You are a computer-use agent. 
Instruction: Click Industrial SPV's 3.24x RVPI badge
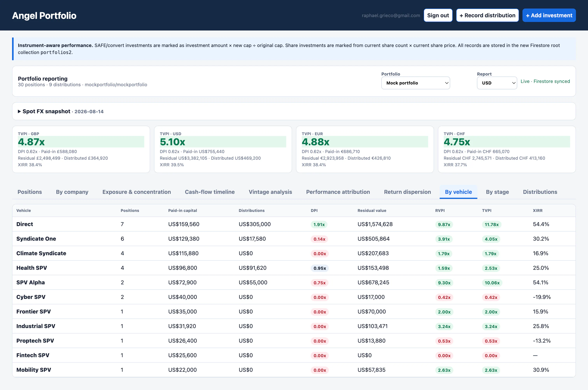click(444, 326)
